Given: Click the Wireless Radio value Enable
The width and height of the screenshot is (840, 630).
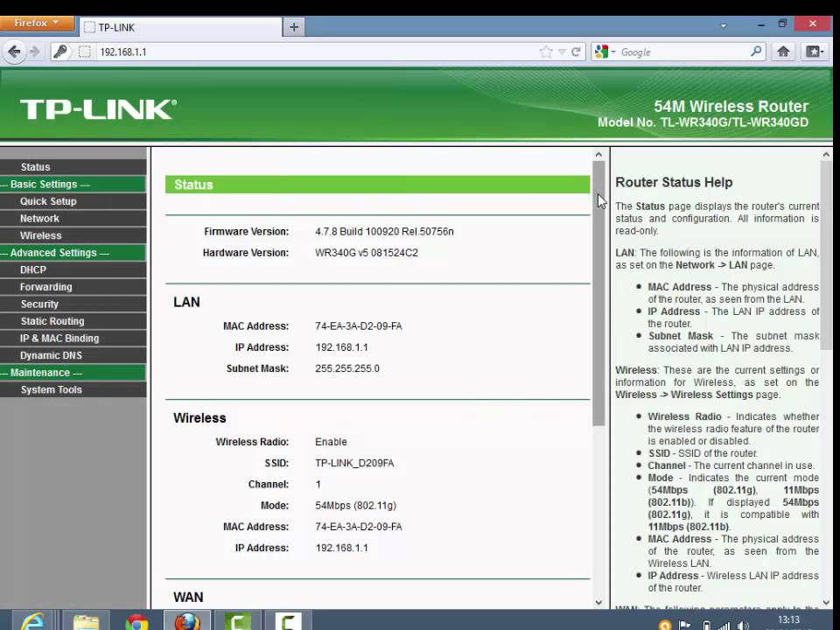Looking at the screenshot, I should (x=331, y=442).
